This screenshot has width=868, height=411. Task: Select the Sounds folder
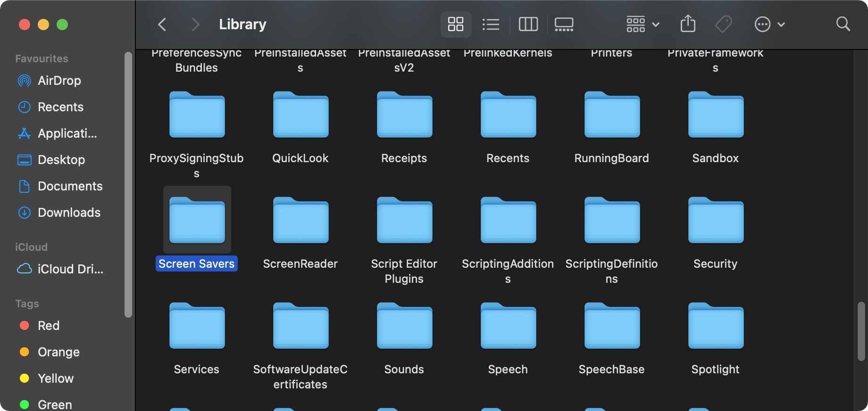(x=404, y=326)
